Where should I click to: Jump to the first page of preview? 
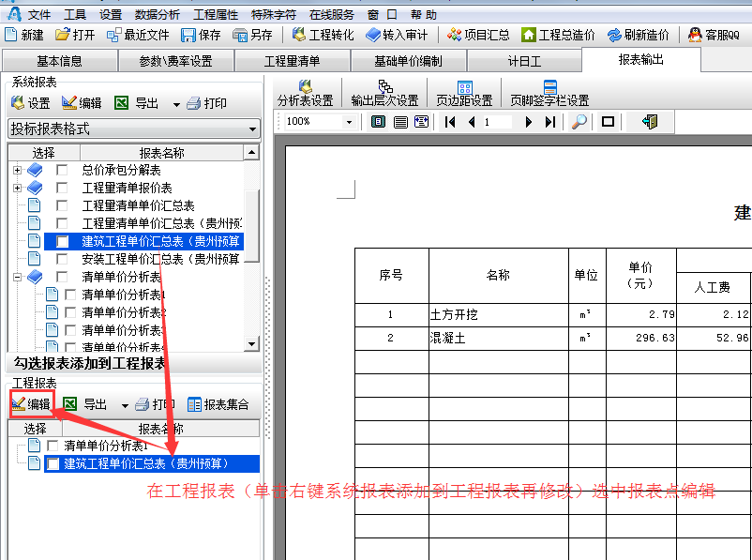pyautogui.click(x=451, y=122)
